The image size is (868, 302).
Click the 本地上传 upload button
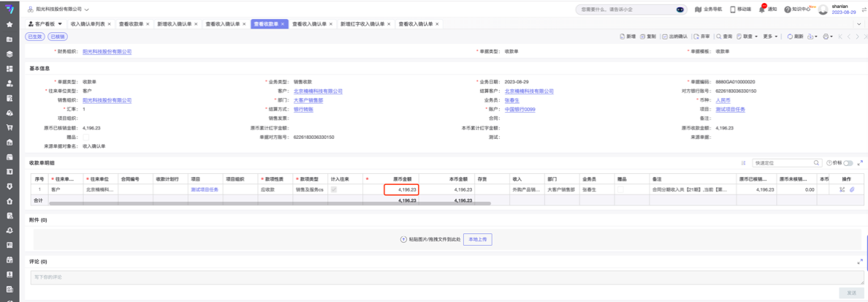tap(479, 239)
